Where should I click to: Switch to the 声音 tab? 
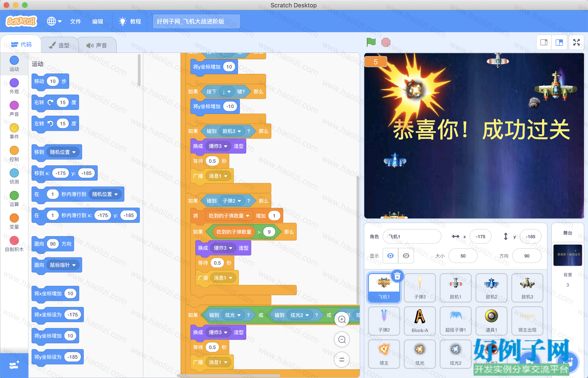(x=97, y=45)
